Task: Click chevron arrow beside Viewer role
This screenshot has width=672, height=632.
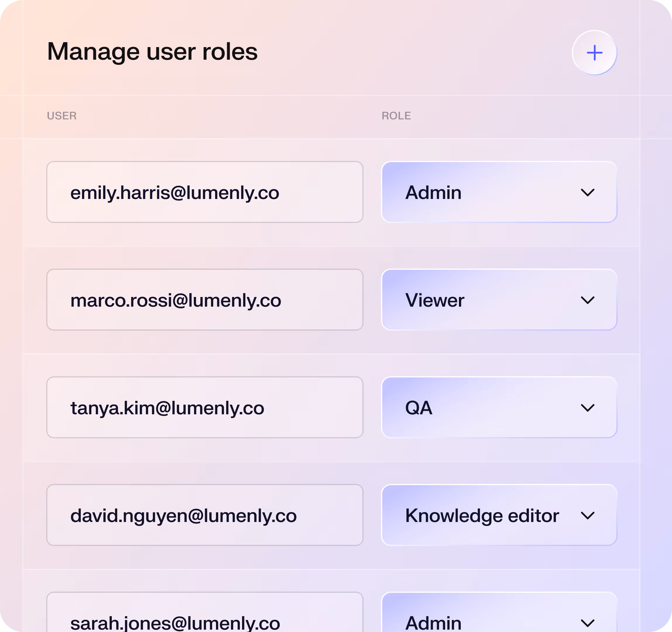Action: (587, 300)
